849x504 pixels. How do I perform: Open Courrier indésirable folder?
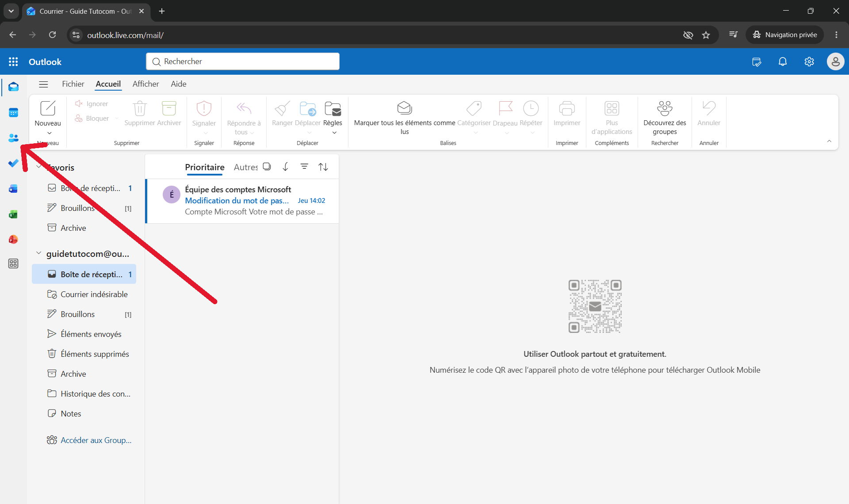84,294
